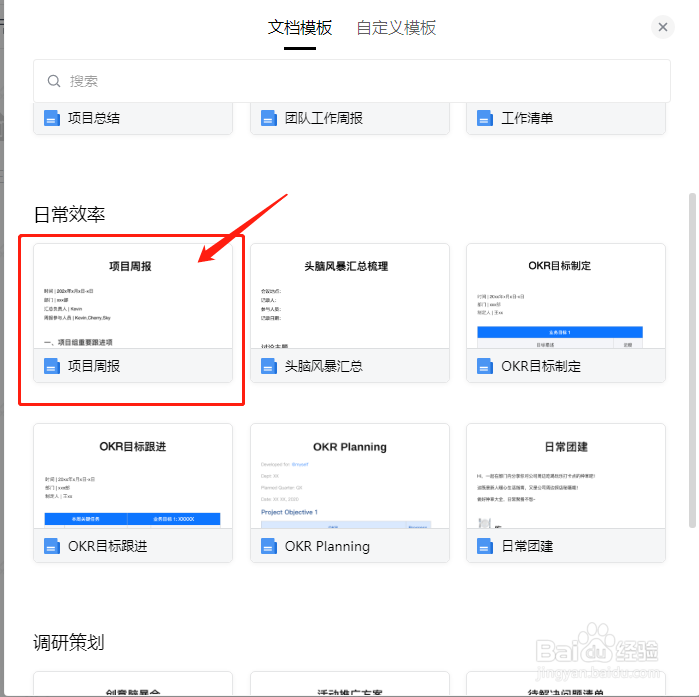Screen dimensions: 699x697
Task: Open the 团队工作周报 template label
Action: point(324,119)
